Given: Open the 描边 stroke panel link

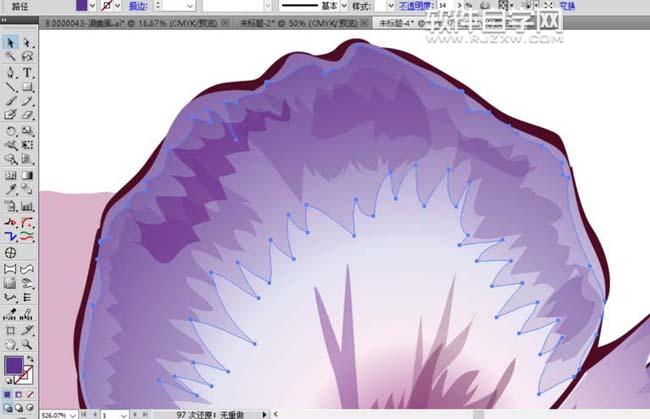Looking at the screenshot, I should pos(138,6).
